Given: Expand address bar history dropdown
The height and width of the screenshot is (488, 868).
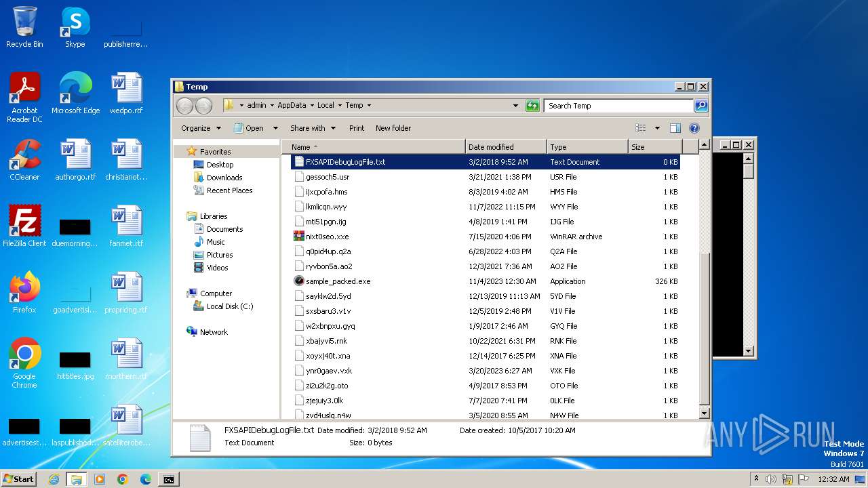Looking at the screenshot, I should [x=516, y=106].
